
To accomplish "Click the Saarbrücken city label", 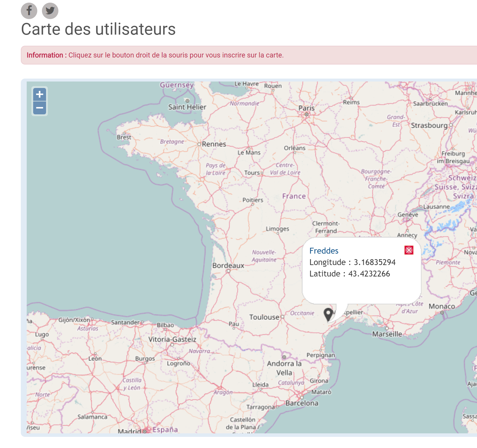I will coord(430,103).
